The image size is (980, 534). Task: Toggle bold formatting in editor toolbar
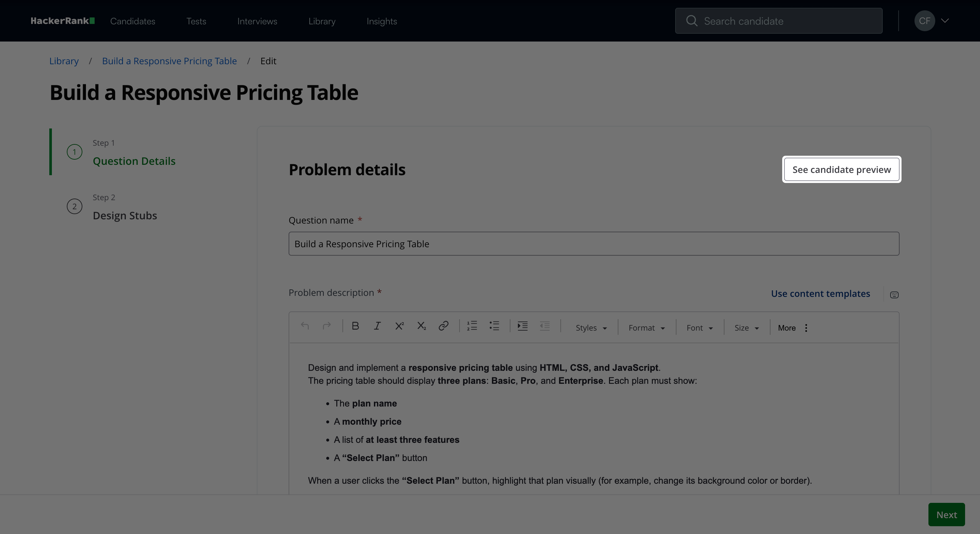tap(355, 326)
